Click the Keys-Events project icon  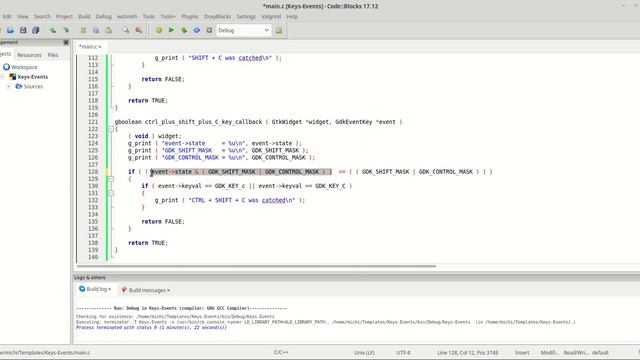click(13, 77)
